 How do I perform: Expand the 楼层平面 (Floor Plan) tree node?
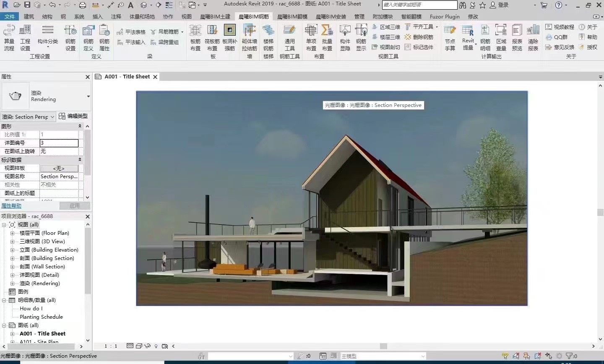coord(12,233)
